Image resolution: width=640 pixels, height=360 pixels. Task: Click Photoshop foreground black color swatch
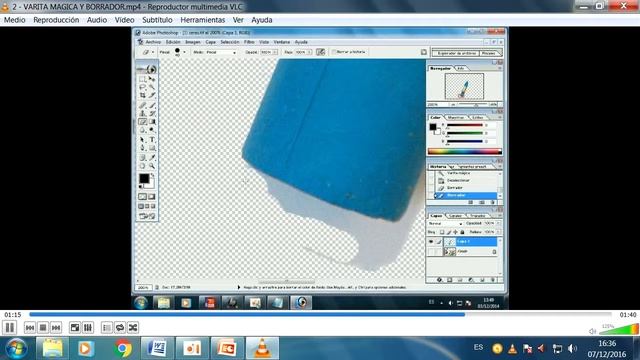coord(144,178)
